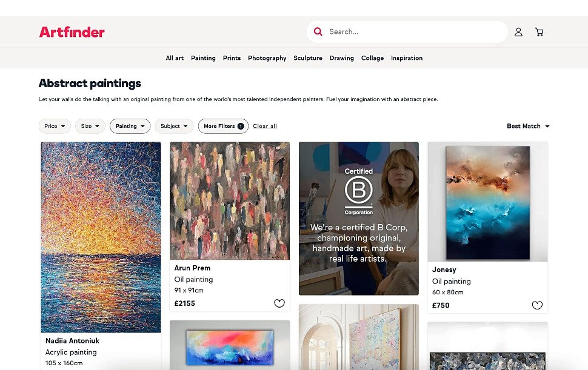Open the certified B Corp banner
The image size is (588, 370).
point(358,218)
